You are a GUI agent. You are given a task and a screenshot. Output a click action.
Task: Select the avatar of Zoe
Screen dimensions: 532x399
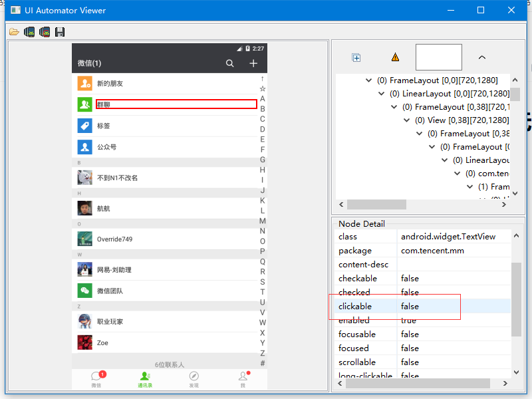[85, 342]
